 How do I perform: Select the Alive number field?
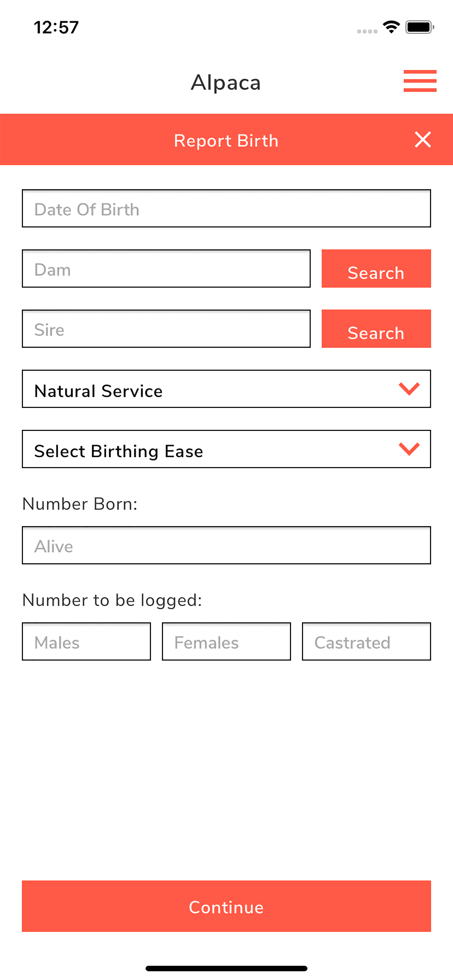226,545
